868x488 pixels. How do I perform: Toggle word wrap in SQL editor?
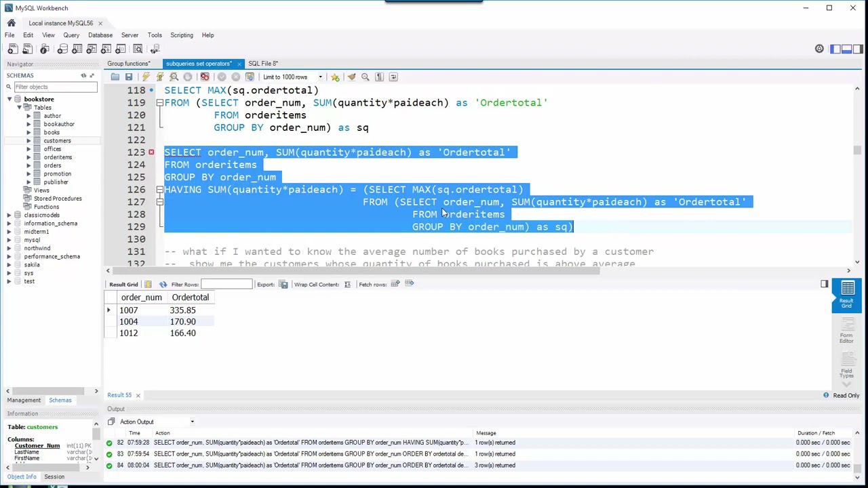tap(393, 77)
